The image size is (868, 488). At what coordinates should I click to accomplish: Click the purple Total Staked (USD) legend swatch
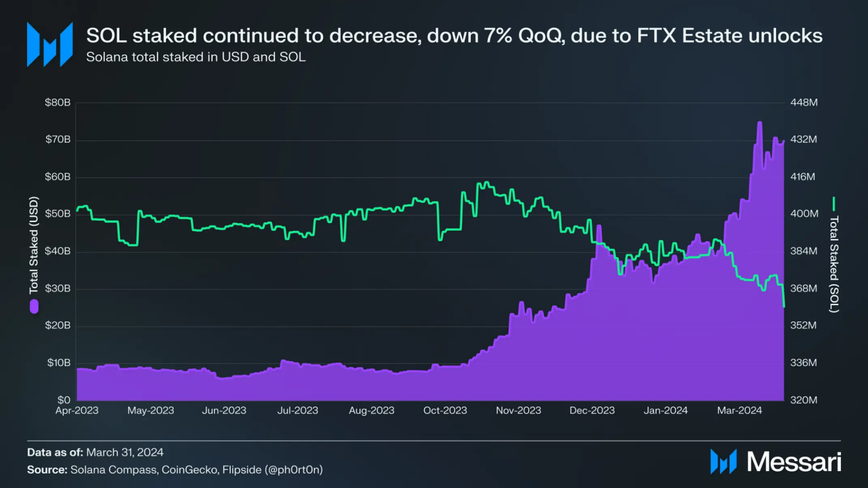(x=34, y=306)
